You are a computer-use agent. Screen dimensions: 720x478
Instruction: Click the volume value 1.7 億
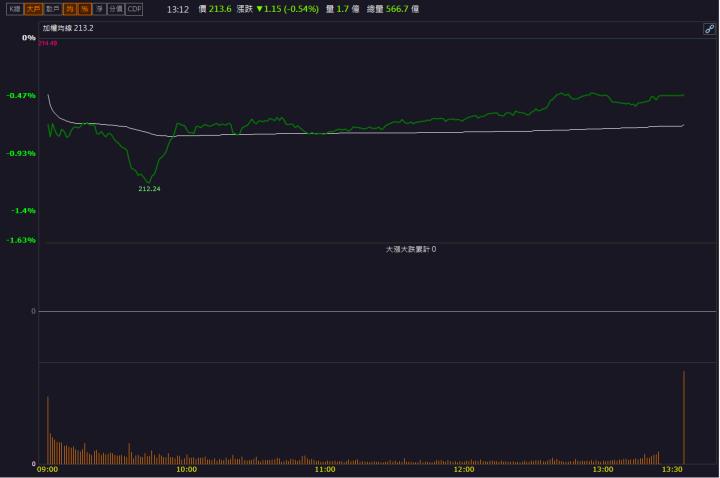[x=348, y=9]
